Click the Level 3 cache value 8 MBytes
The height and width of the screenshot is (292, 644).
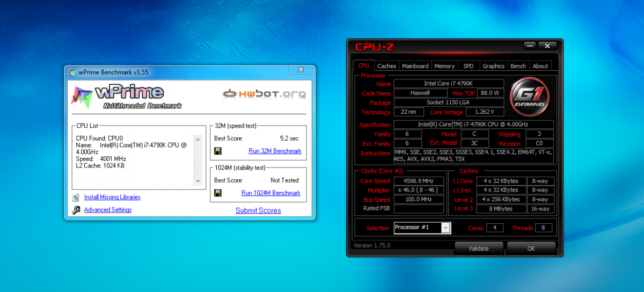(501, 209)
